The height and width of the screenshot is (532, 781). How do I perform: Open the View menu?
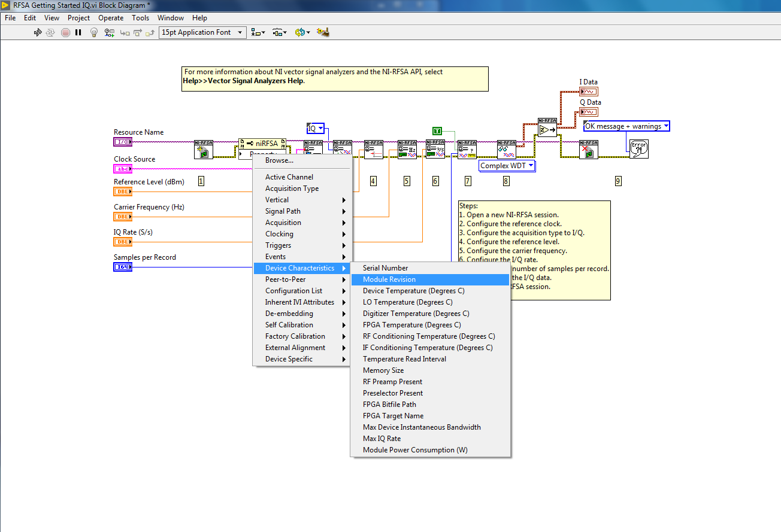52,18
